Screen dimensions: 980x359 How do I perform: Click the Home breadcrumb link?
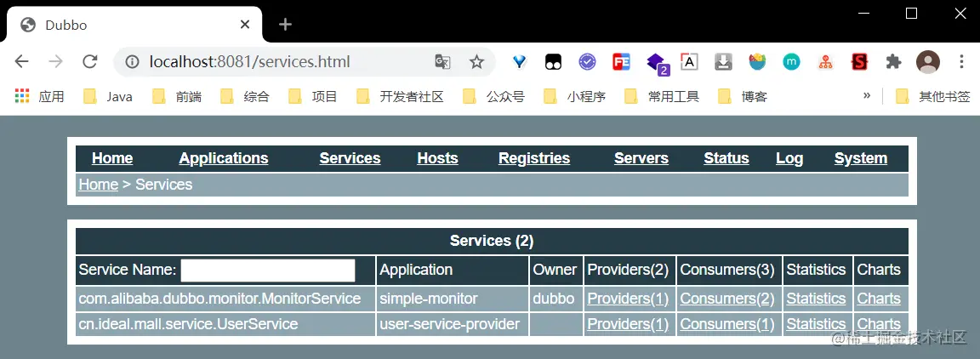click(98, 185)
